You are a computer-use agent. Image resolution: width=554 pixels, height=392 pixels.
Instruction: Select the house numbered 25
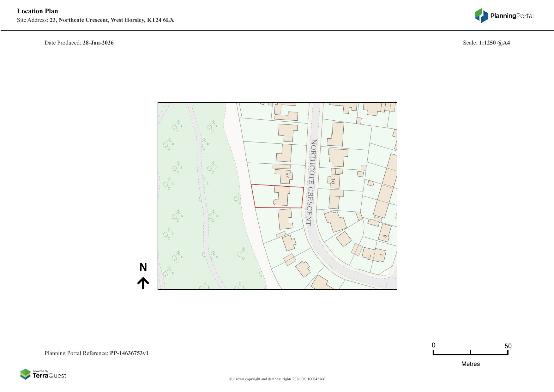[x=284, y=176]
